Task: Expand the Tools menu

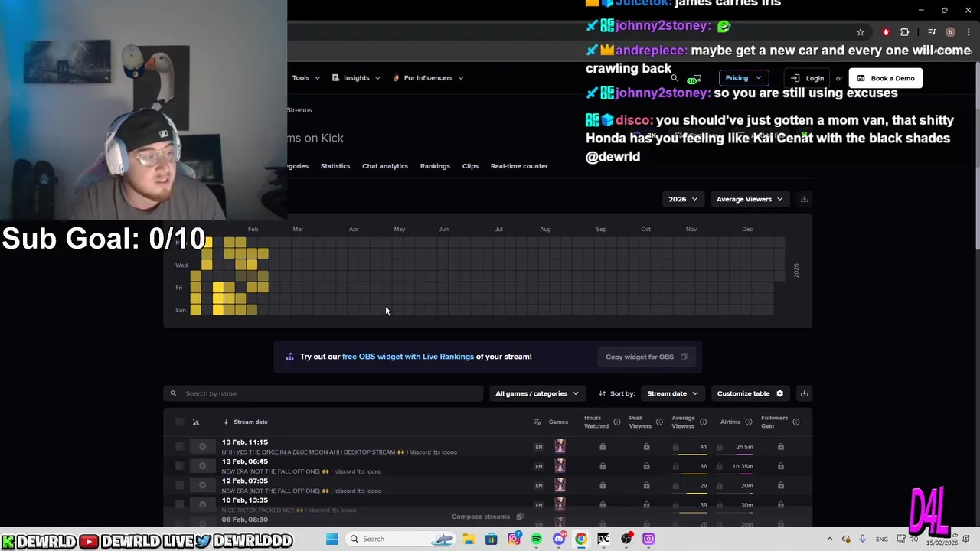Action: (306, 78)
